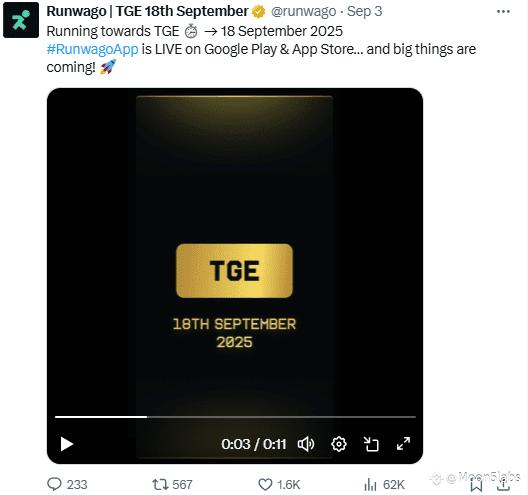528x495 pixels.
Task: Mute the video with the speaker icon
Action: (306, 444)
